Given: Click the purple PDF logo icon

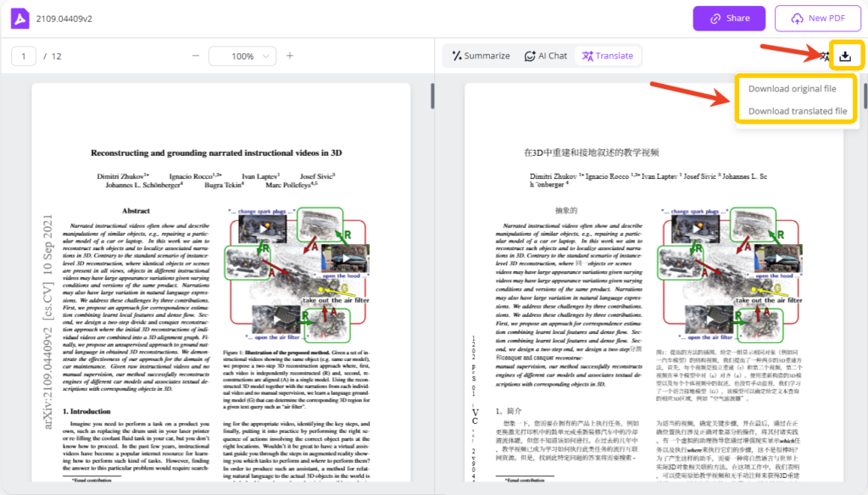Looking at the screenshot, I should coord(19,19).
